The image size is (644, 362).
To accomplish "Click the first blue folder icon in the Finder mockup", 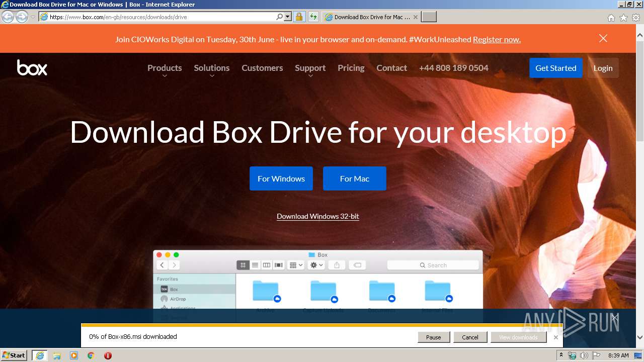I will tap(266, 291).
